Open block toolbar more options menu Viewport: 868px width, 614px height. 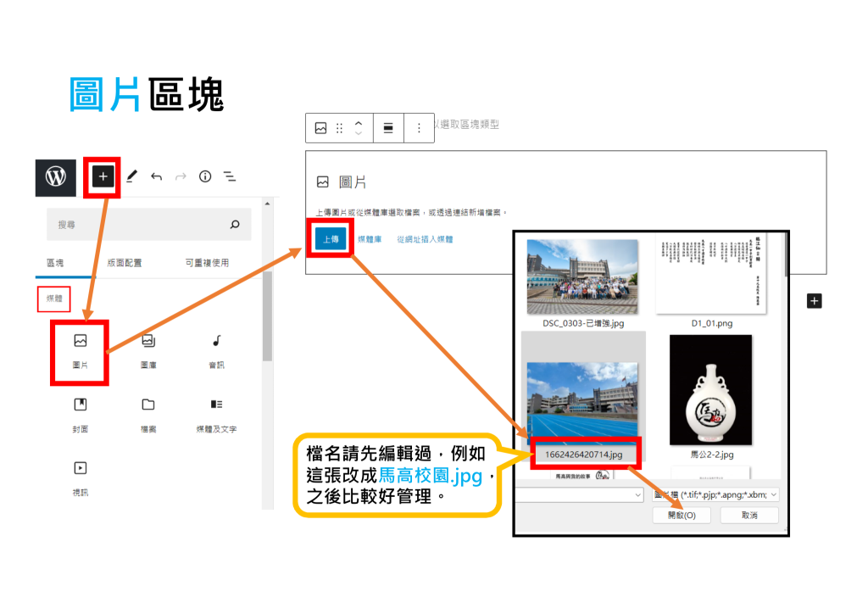coord(419,128)
